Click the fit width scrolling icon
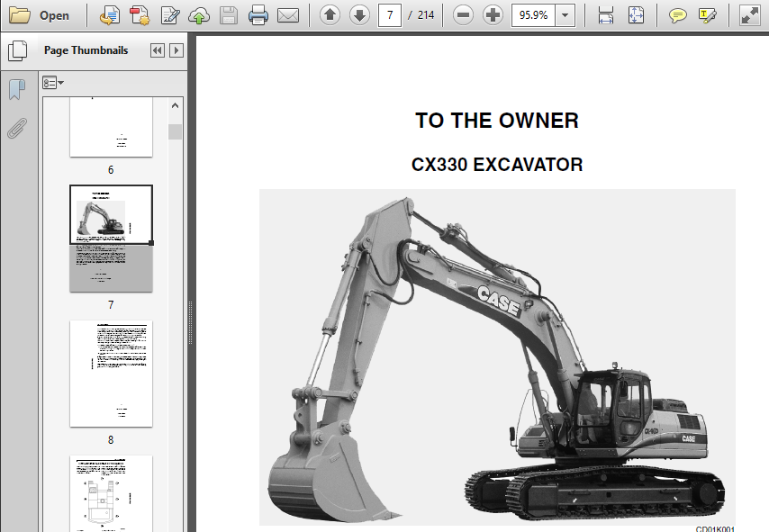This screenshot has width=769, height=532. [606, 15]
